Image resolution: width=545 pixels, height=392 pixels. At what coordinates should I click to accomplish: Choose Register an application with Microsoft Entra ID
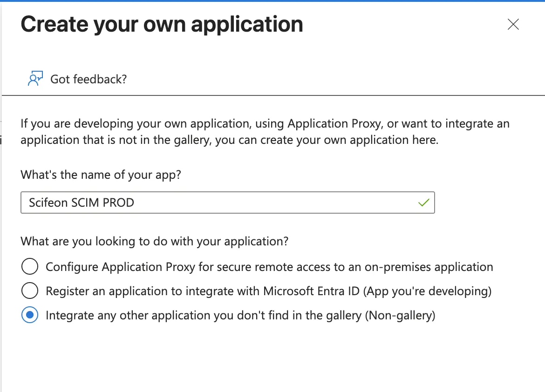[x=268, y=291]
